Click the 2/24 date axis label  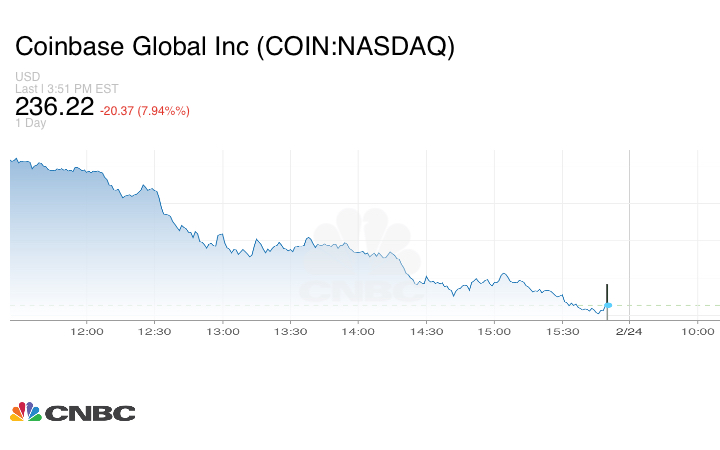click(x=628, y=331)
